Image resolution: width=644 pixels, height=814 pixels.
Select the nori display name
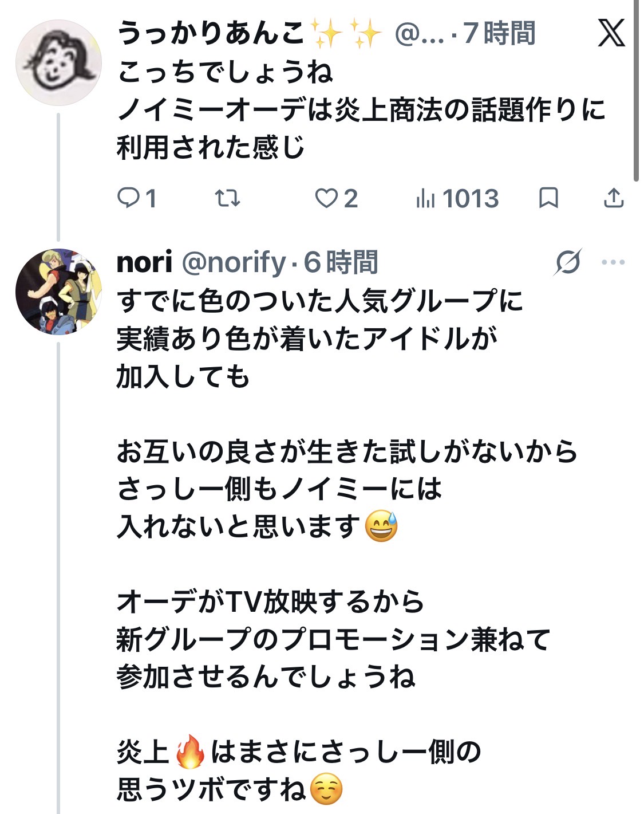(144, 262)
